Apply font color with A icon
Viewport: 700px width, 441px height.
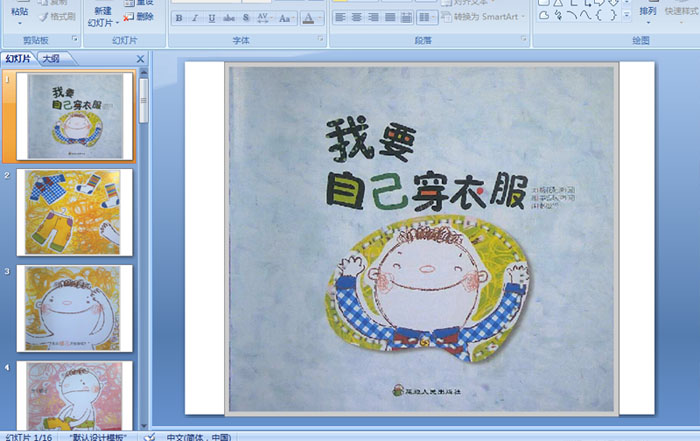tap(308, 18)
